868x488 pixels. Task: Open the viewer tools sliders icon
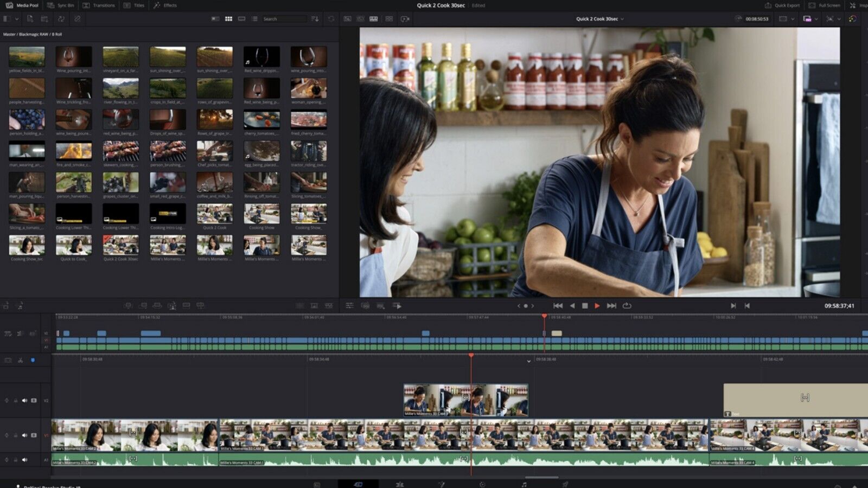[x=349, y=306]
